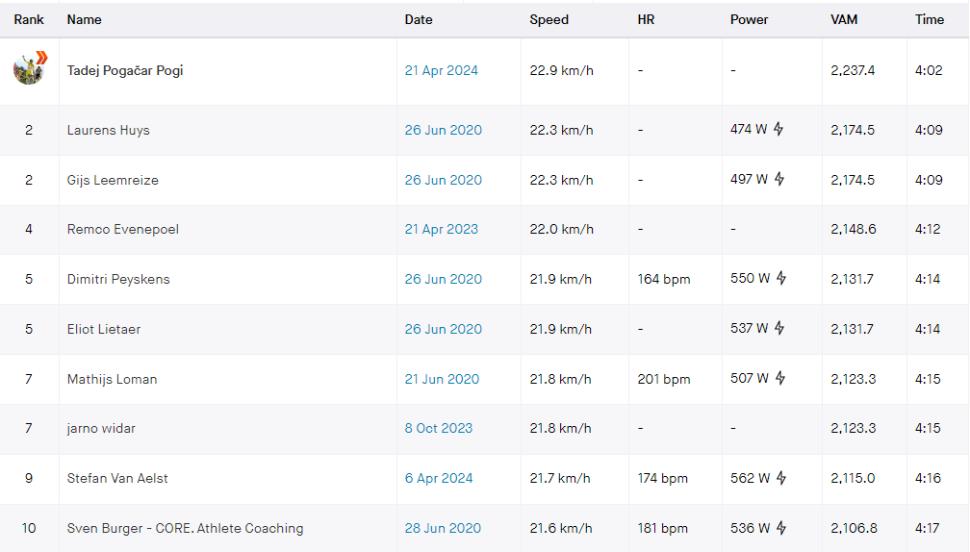The image size is (970, 552).
Task: Select the name Remco Evenepoel
Action: click(x=122, y=229)
